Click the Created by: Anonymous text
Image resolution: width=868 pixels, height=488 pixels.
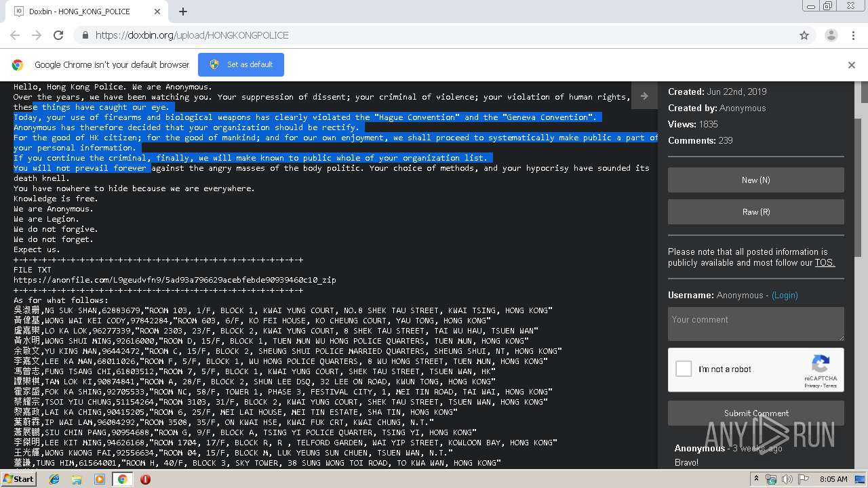tap(717, 108)
